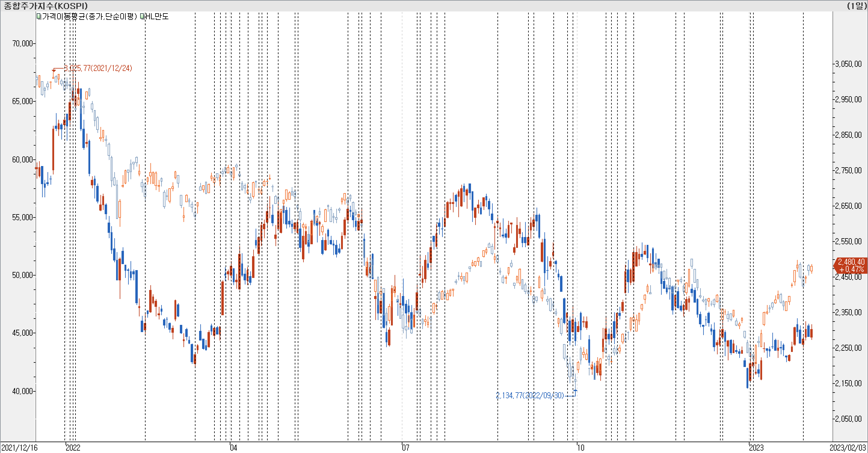Select the HL만도 overlay label
Screen dimensions: 868x453
[x=157, y=17]
